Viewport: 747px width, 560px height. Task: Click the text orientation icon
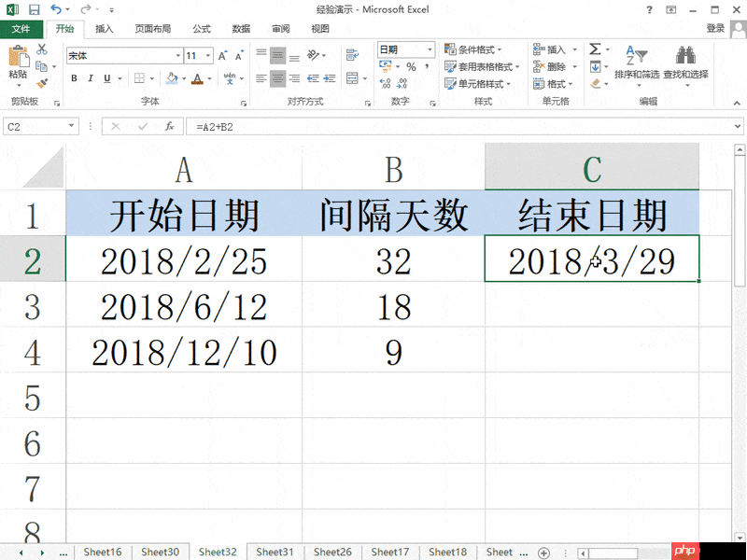[313, 55]
